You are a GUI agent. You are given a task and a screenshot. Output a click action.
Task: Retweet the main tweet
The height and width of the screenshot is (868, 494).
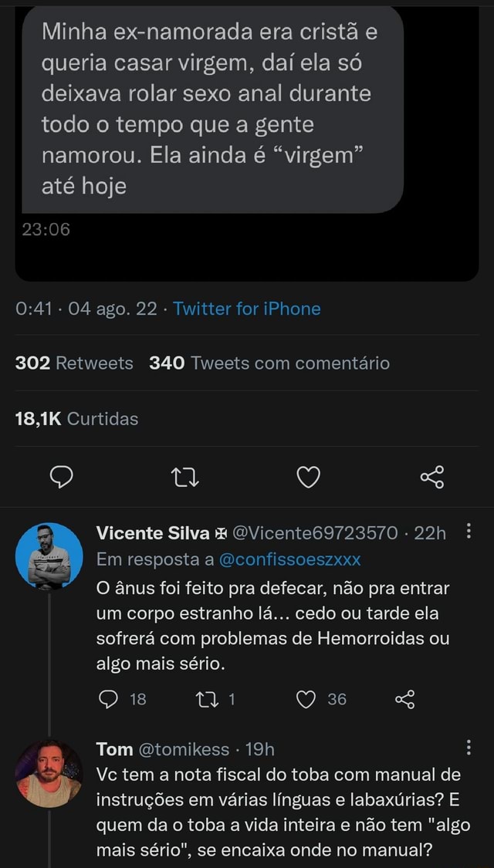pyautogui.click(x=184, y=479)
